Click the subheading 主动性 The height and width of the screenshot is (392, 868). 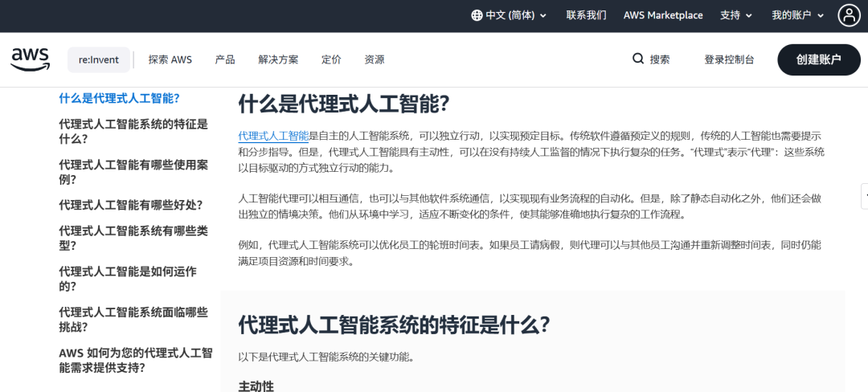point(256,386)
